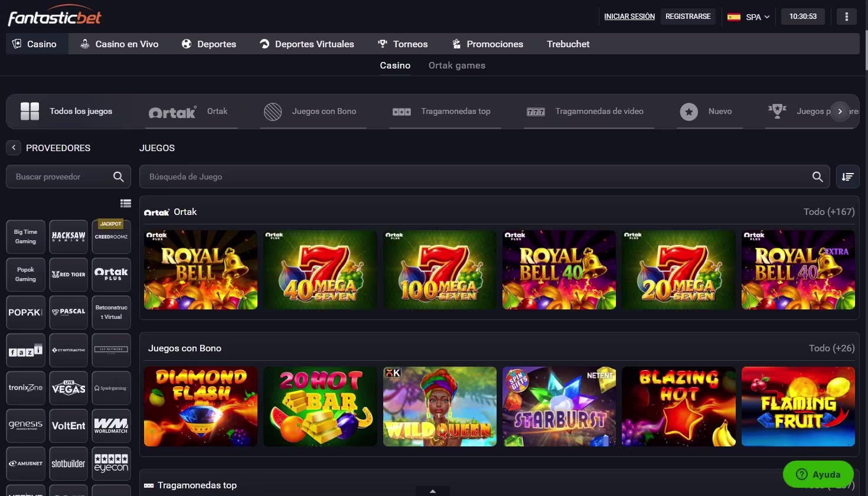Go to Deportes section

click(209, 44)
